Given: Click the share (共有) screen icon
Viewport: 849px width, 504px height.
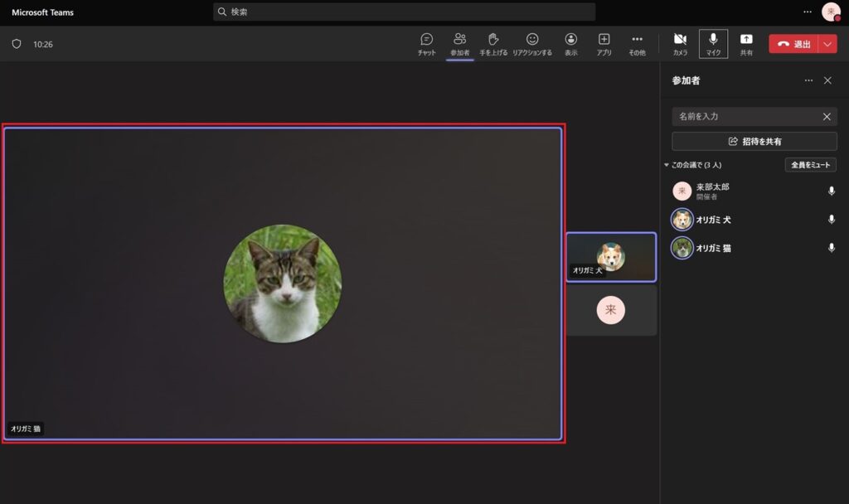Looking at the screenshot, I should click(x=746, y=43).
